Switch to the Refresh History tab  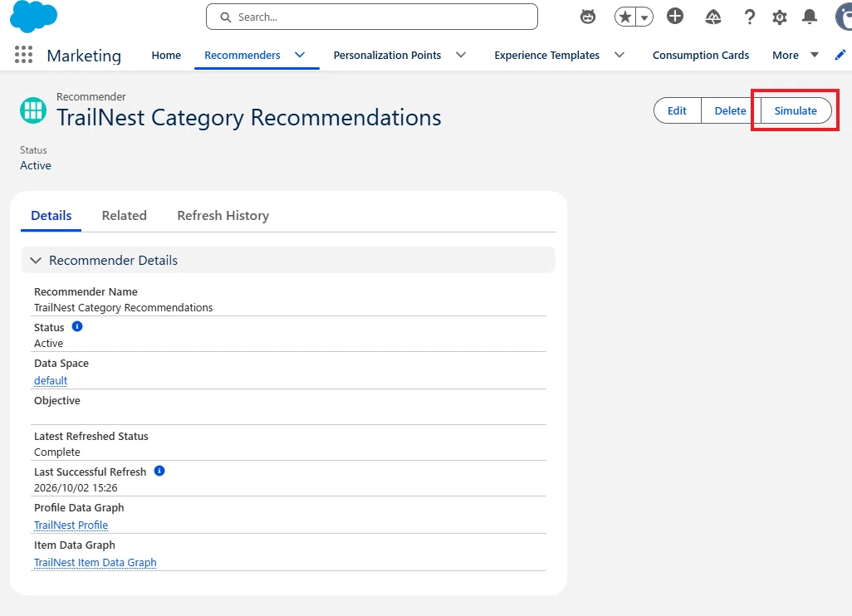(223, 216)
